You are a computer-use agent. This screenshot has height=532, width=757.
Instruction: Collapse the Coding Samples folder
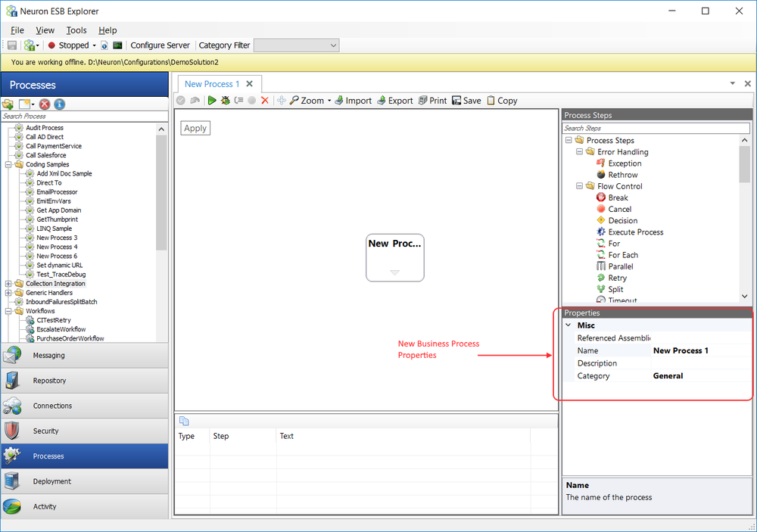point(8,165)
